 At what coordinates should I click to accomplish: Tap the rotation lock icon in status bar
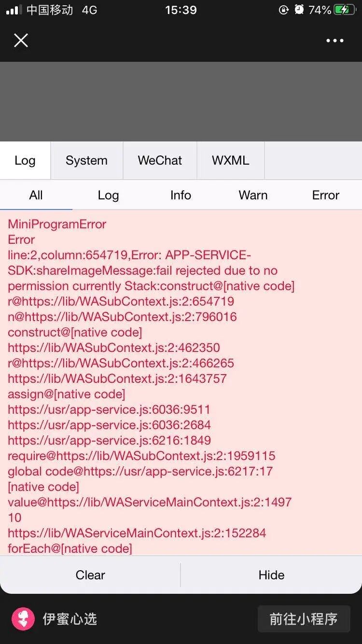(x=284, y=10)
